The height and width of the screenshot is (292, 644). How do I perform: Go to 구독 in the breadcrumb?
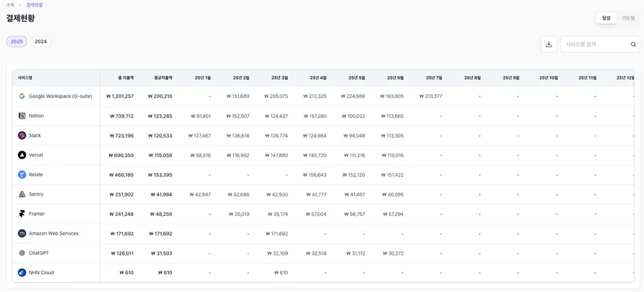pos(10,5)
